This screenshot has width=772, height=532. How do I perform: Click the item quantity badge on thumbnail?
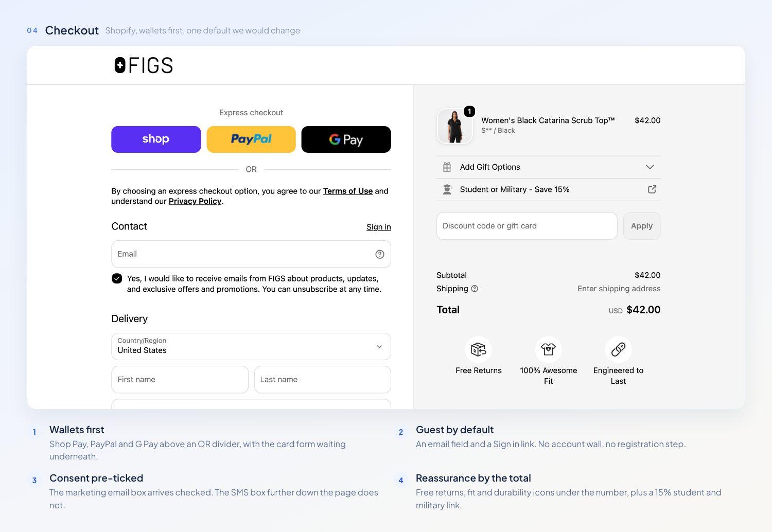[469, 111]
